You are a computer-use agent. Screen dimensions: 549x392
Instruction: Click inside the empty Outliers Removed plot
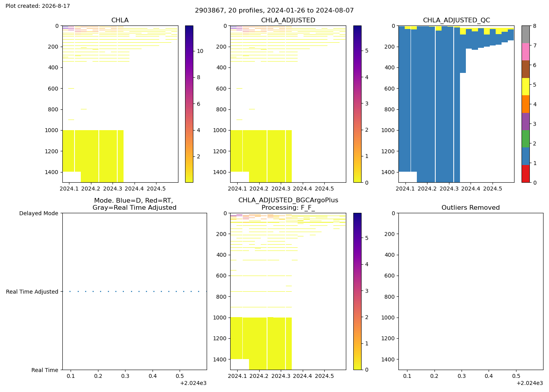pos(471,291)
